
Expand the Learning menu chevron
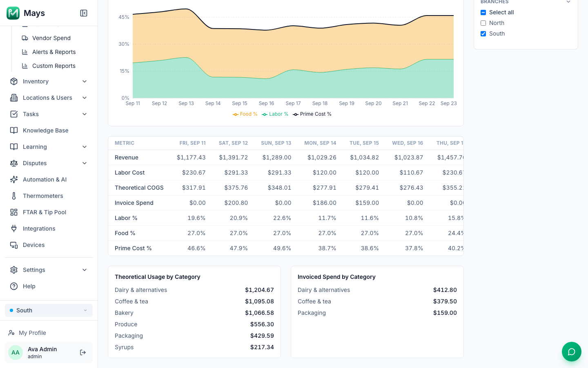click(x=85, y=147)
